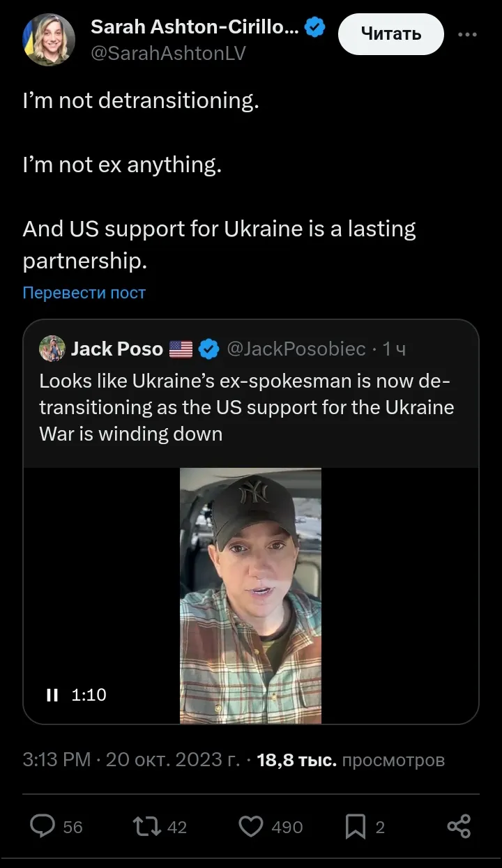Click the Jack Poso display name

[116, 349]
